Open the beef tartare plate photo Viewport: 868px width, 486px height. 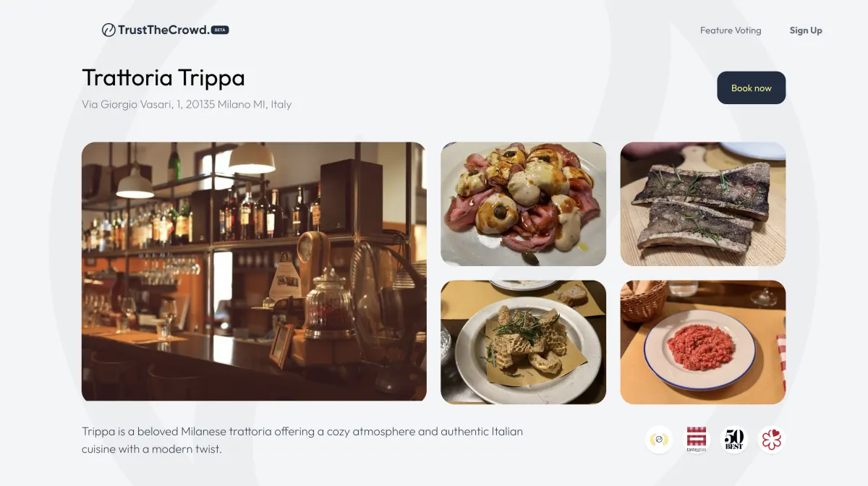tap(703, 342)
